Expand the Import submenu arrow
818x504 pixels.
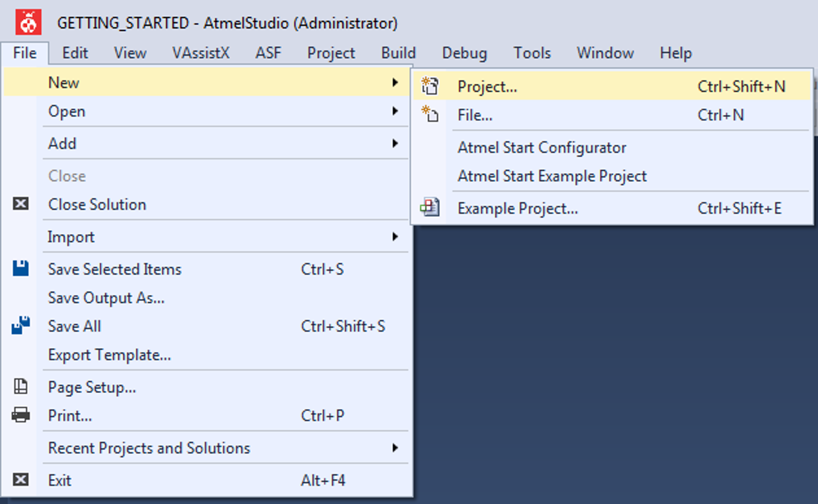coord(395,237)
